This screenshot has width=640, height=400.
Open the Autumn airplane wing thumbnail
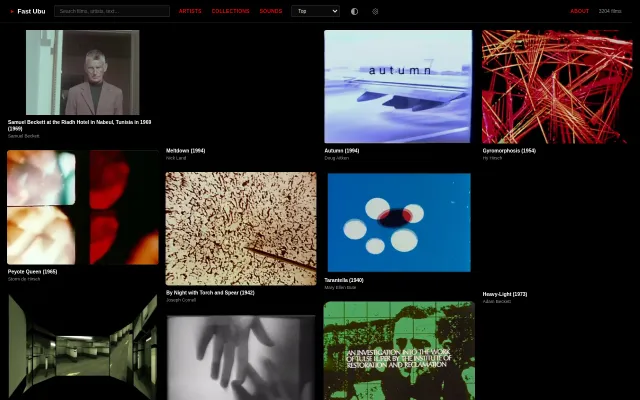coord(398,87)
